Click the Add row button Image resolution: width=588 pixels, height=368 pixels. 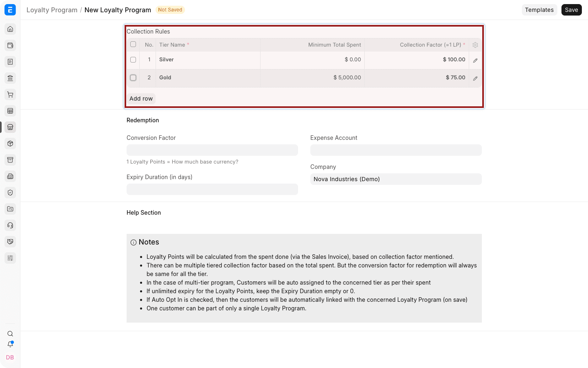point(141,99)
